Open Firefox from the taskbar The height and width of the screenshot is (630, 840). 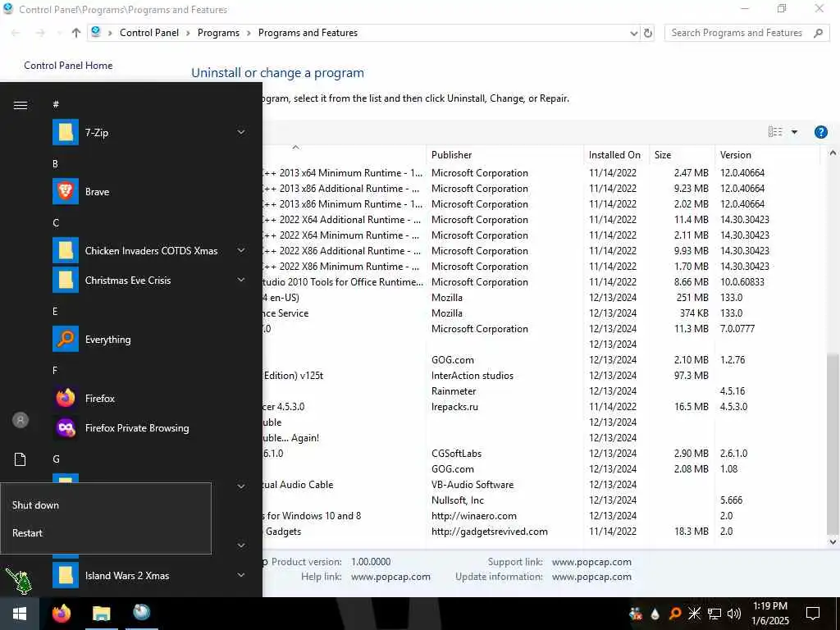point(62,614)
